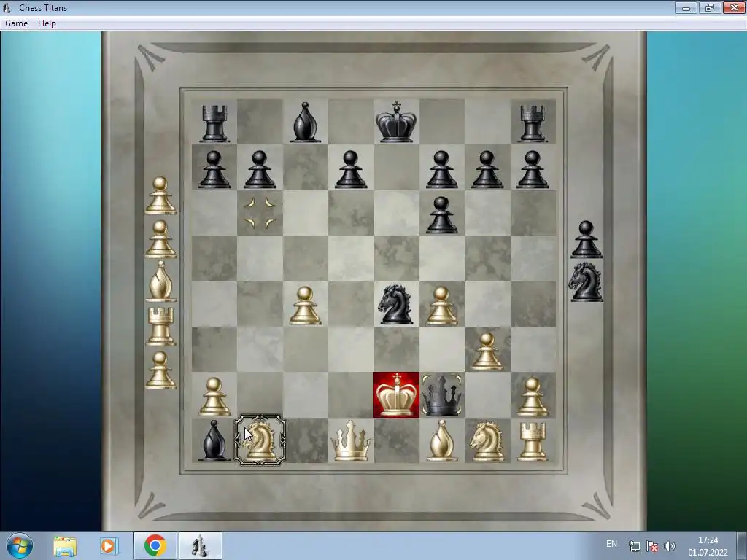Image resolution: width=747 pixels, height=560 pixels.
Task: Open the network status tray icon
Action: 635,546
